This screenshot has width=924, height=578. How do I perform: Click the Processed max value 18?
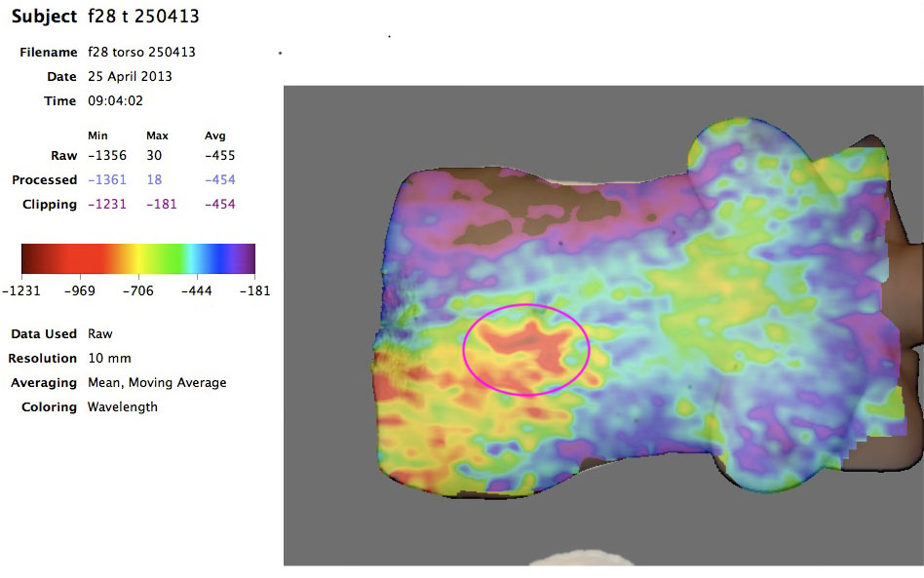153,179
